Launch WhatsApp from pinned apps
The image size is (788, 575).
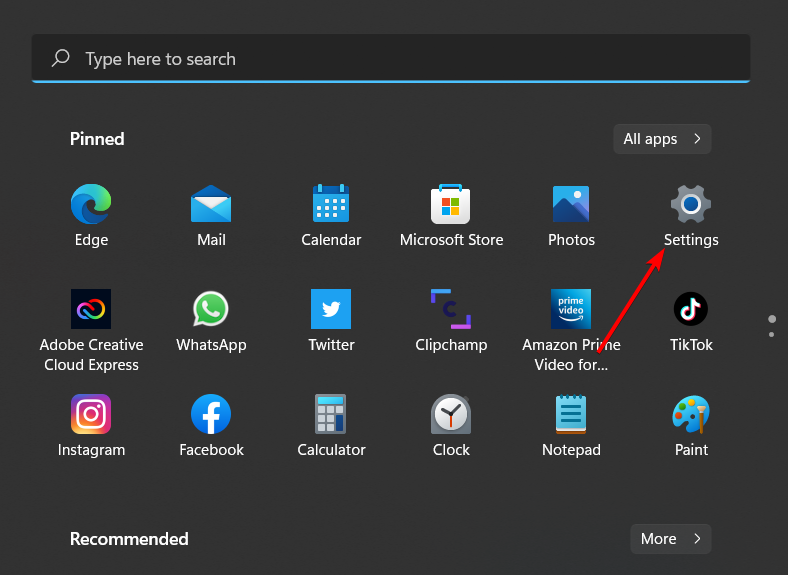click(x=211, y=309)
